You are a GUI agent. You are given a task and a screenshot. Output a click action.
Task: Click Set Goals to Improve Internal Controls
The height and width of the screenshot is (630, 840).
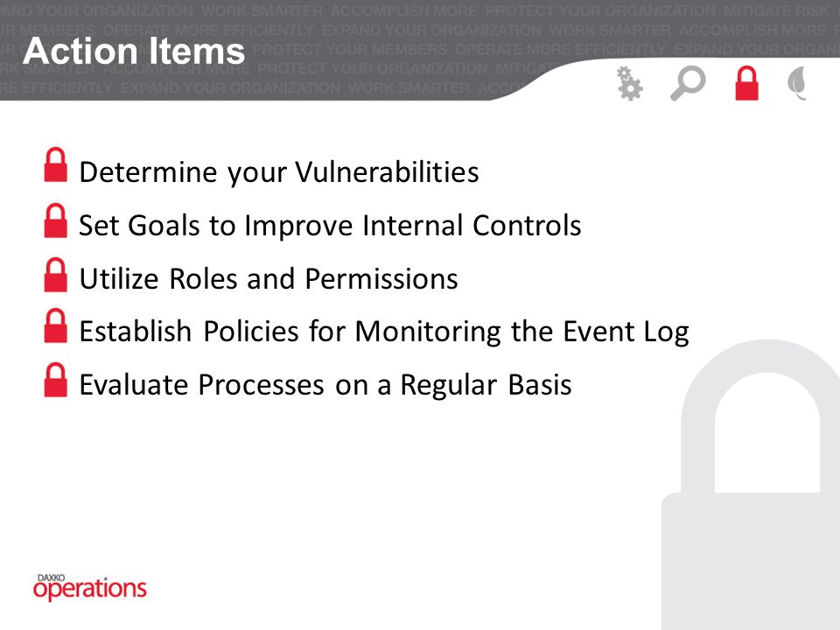tap(330, 225)
